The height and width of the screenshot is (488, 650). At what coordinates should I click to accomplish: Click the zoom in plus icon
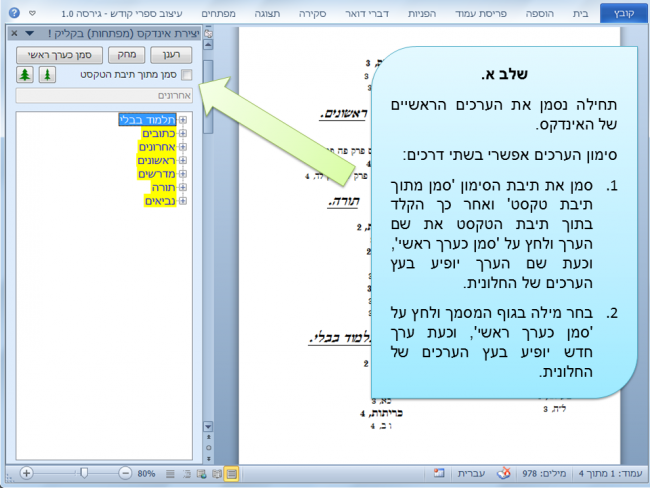point(26,473)
